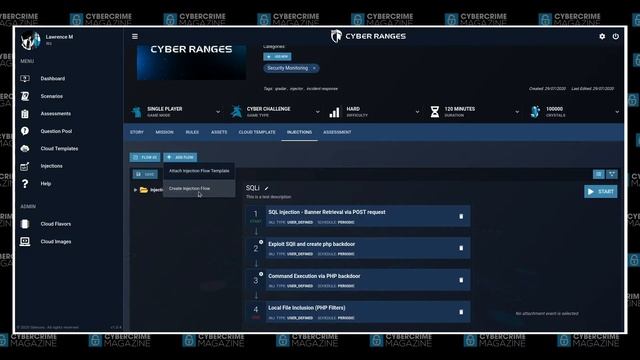Viewport: 640px width, 360px height.
Task: Click the Flow UI button
Action: 145,157
